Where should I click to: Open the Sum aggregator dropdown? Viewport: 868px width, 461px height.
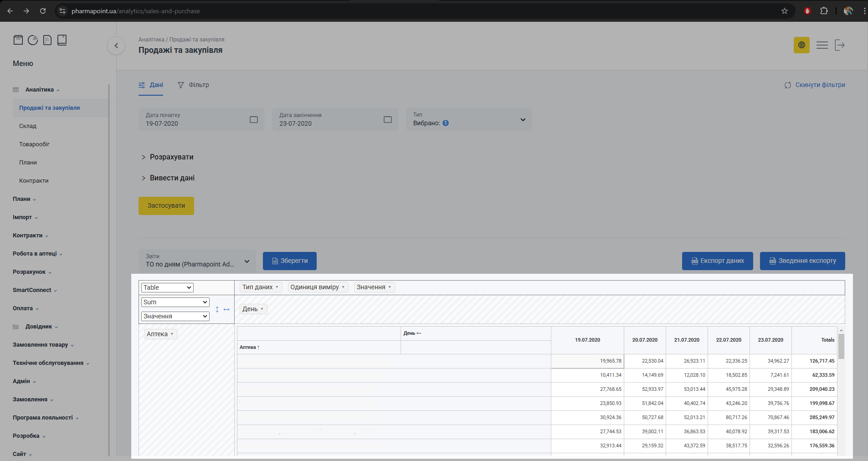175,302
